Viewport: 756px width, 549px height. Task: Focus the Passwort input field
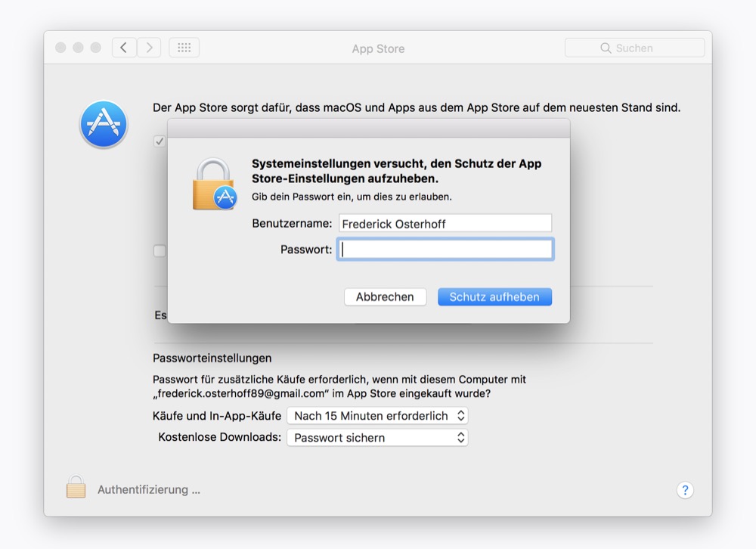point(446,250)
